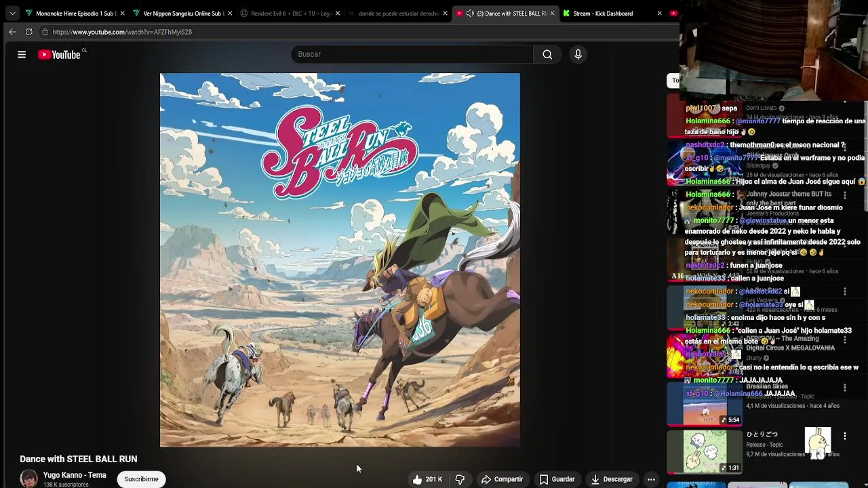This screenshot has height=488, width=868.
Task: Open more actions three-dot button under video
Action: coord(651,479)
